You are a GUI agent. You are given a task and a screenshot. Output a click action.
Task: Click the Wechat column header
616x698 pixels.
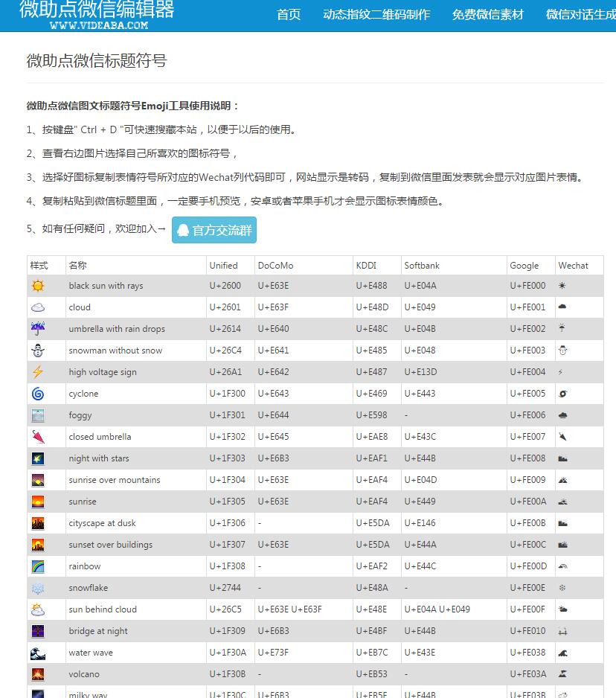point(574,266)
